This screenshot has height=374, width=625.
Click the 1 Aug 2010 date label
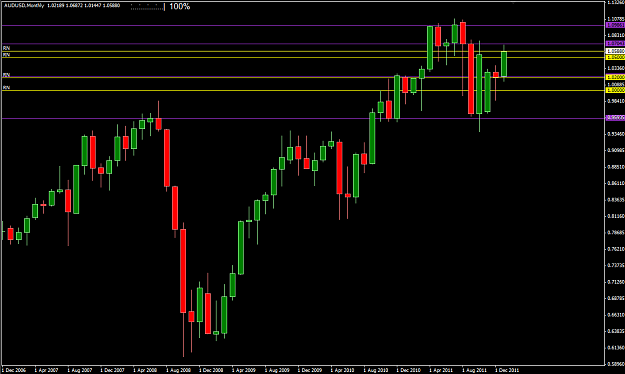(375, 370)
